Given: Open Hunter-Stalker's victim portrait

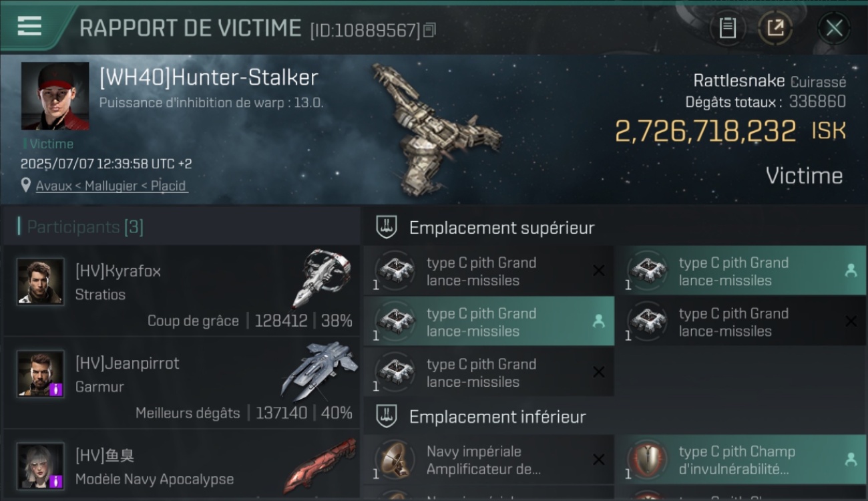Looking at the screenshot, I should click(x=55, y=96).
